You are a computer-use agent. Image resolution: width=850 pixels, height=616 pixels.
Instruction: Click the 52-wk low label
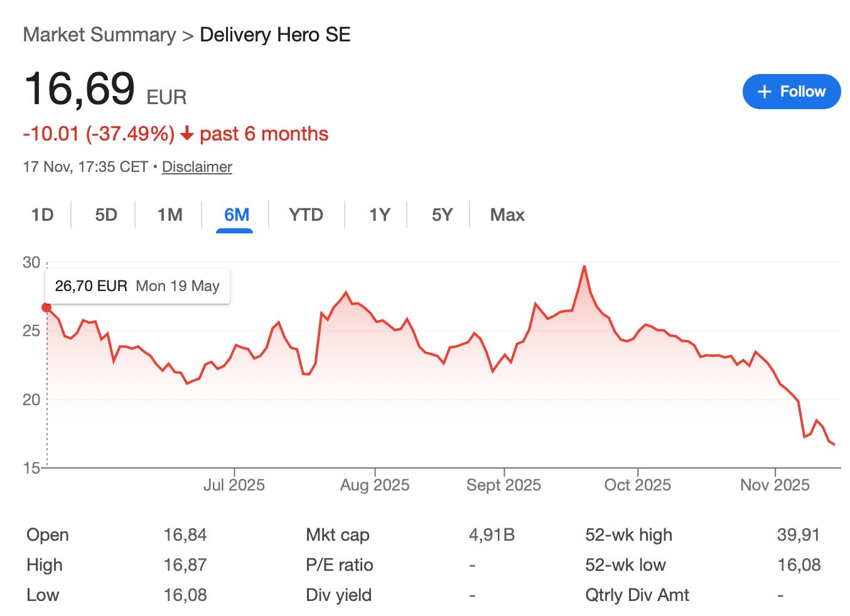pos(626,565)
